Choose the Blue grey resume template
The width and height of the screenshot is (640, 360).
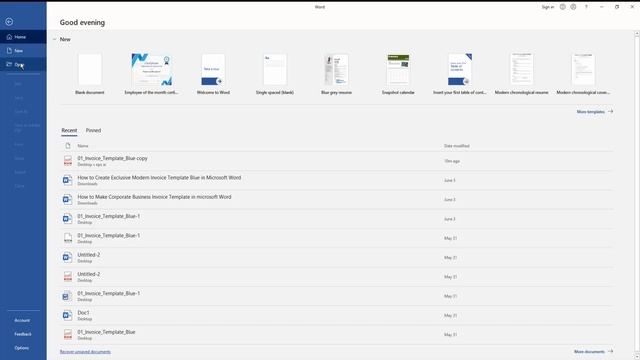pos(336,74)
